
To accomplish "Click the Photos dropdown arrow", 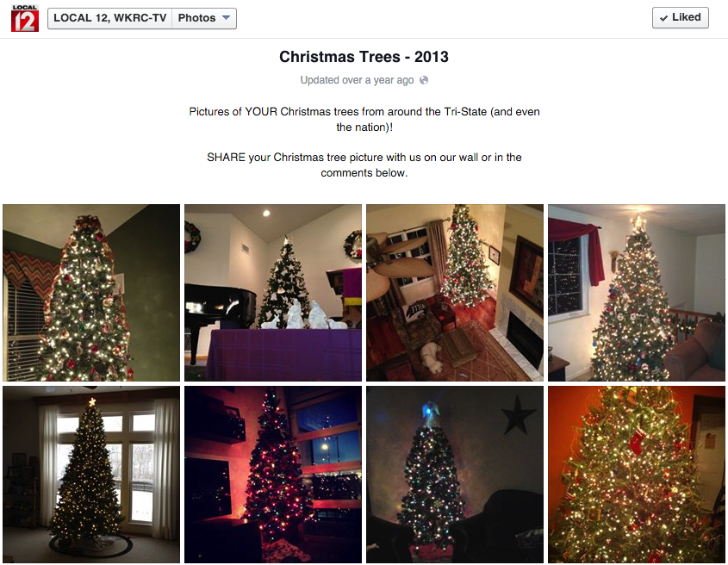I will tap(226, 18).
